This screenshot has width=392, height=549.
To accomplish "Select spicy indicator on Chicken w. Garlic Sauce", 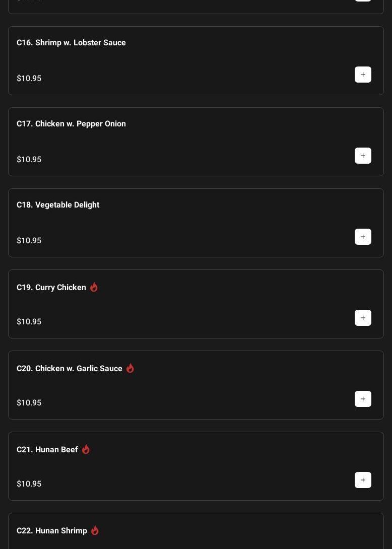I will (130, 368).
